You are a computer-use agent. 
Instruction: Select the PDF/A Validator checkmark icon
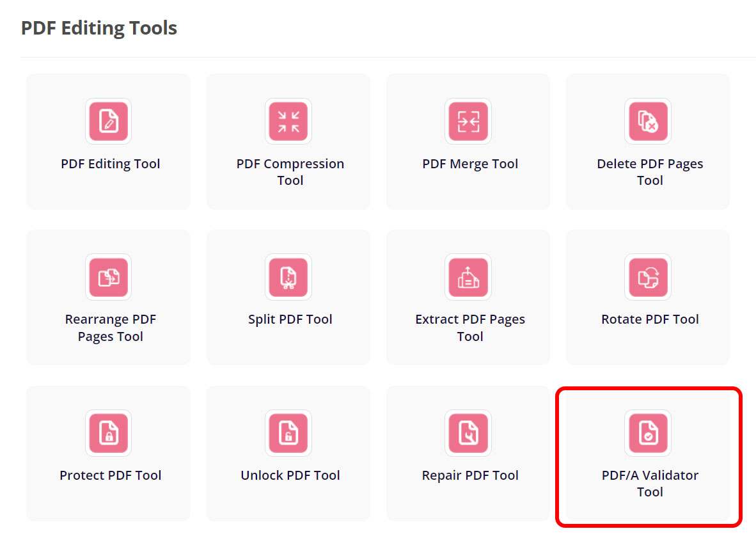click(x=648, y=433)
